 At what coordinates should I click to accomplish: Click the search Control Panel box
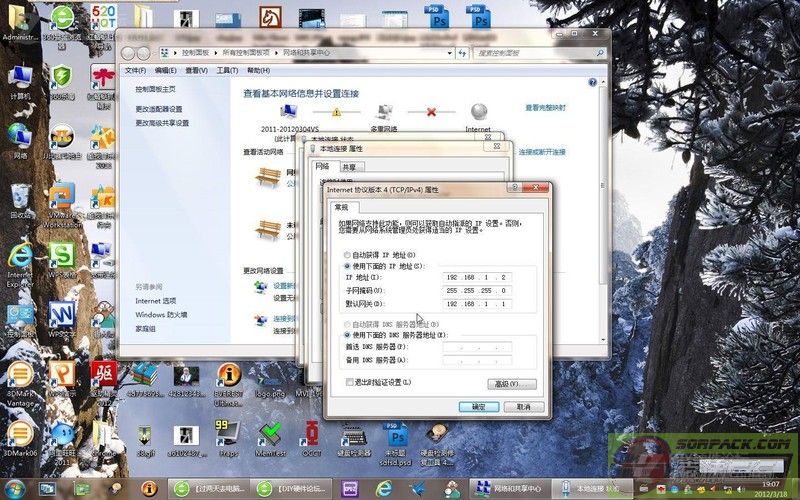click(539, 53)
